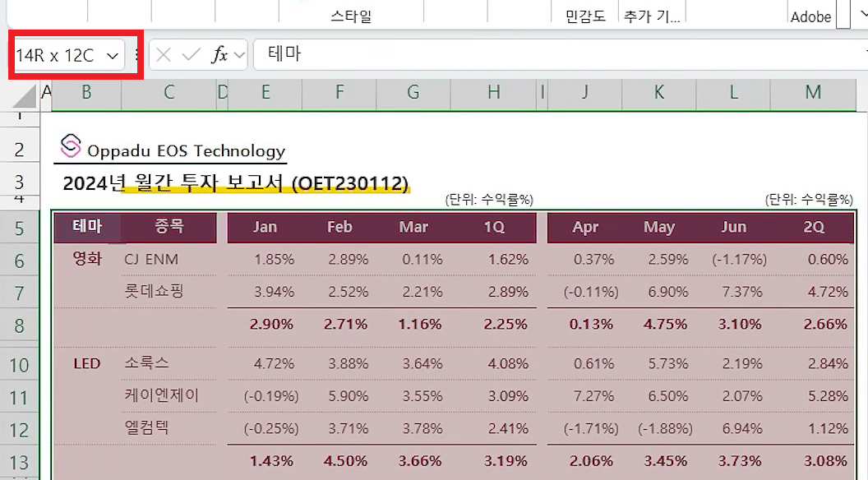Expand the dropdown next to fx button
Viewport: 868px width, 480px height.
pyautogui.click(x=239, y=55)
